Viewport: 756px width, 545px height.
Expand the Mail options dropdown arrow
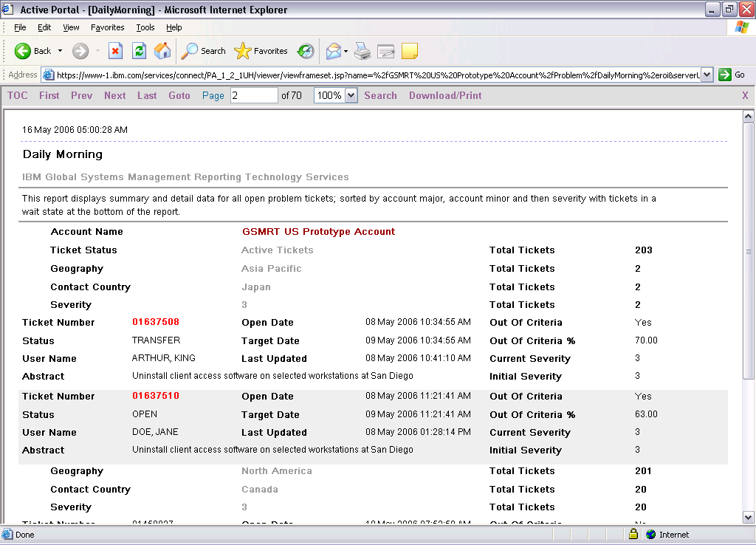pos(346,51)
